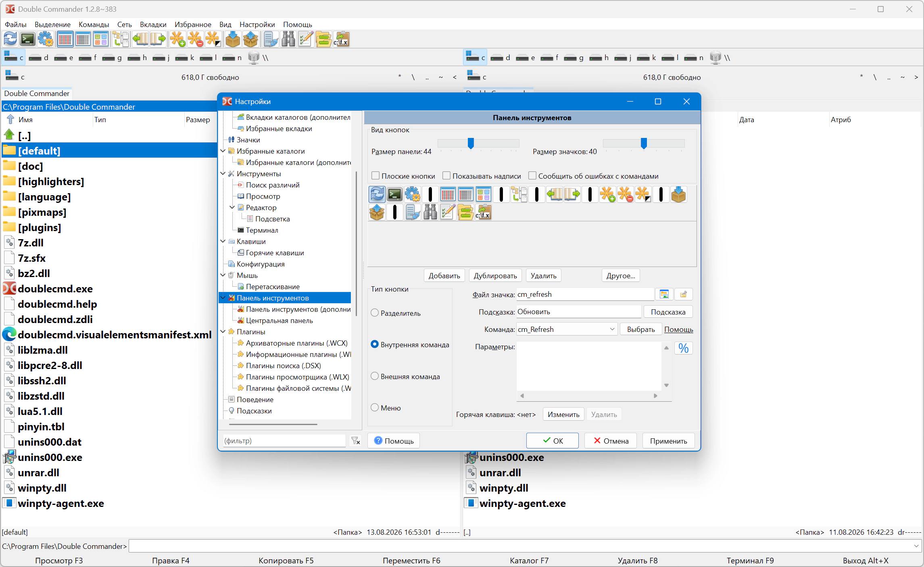Image resolution: width=924 pixels, height=567 pixels.
Task: Click server-with-plug network icon in main toolbar
Action: coord(270,39)
